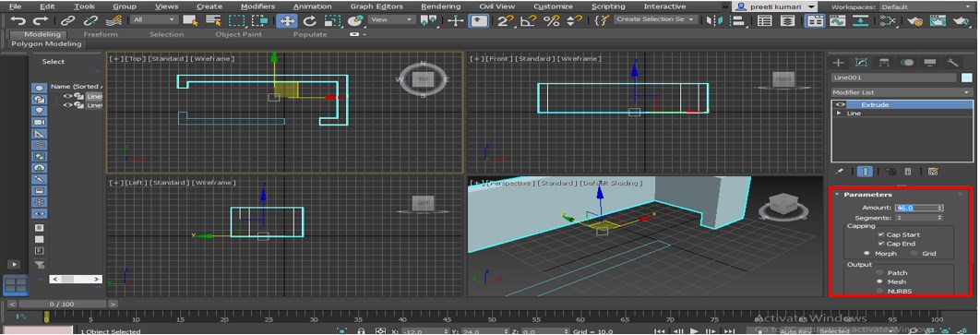The height and width of the screenshot is (335, 980).
Task: Toggle Extrude modifier visibility eye
Action: pos(842,104)
